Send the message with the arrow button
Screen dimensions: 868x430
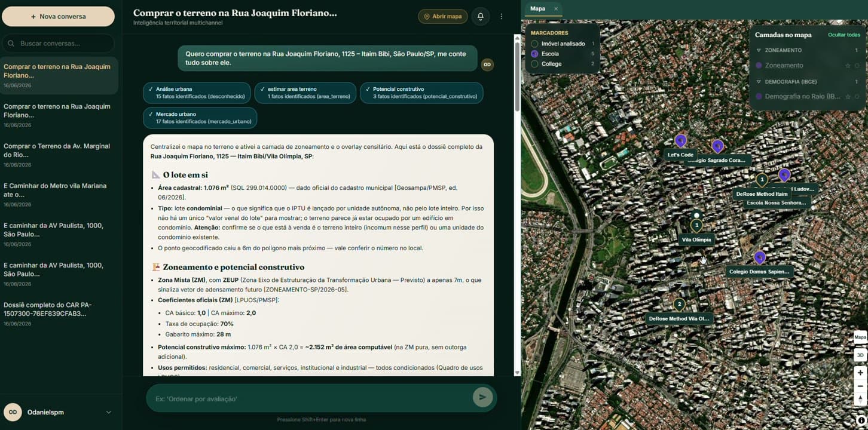482,397
